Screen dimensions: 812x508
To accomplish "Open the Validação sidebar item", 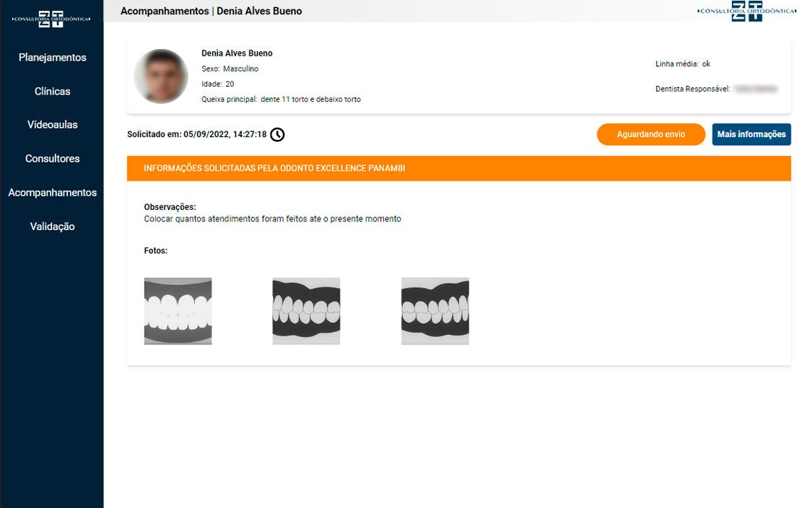I will coord(52,227).
